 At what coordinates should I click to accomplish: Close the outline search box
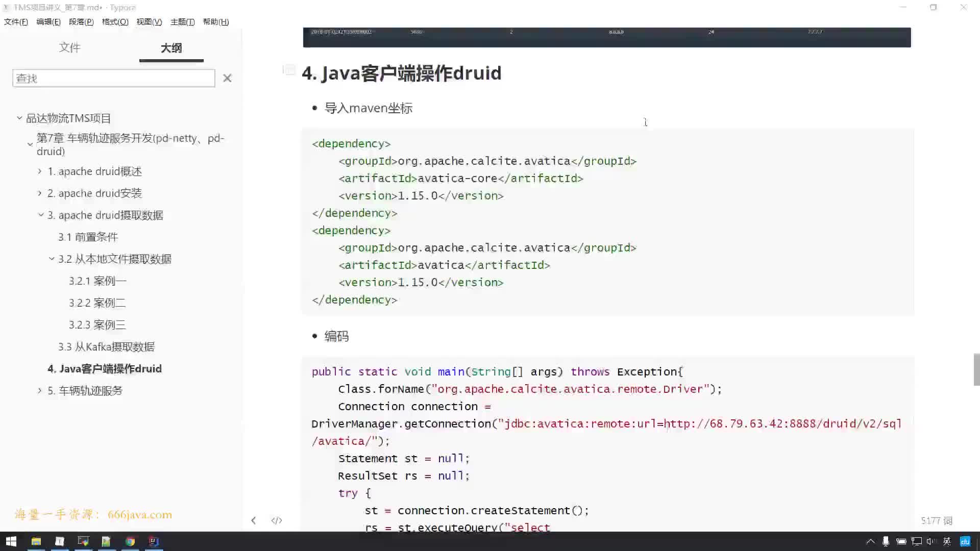click(x=227, y=78)
